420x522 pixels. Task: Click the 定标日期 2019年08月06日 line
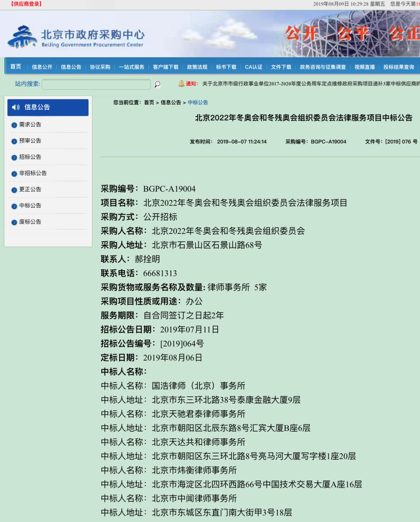pyautogui.click(x=152, y=358)
